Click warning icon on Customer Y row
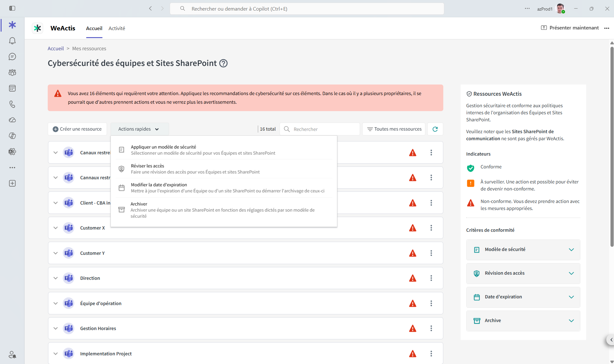 coord(413,253)
